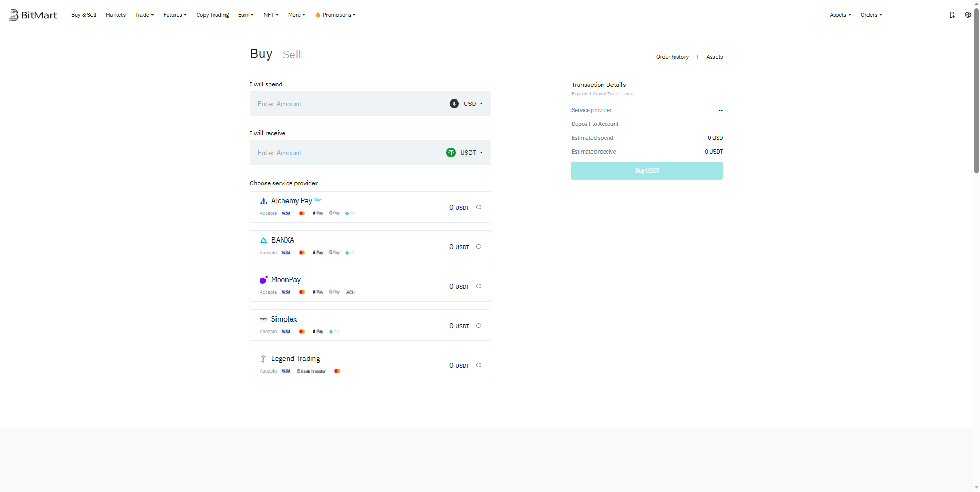Click the Mastercard icon under Legend Trading
The height and width of the screenshot is (492, 980).
(x=337, y=371)
